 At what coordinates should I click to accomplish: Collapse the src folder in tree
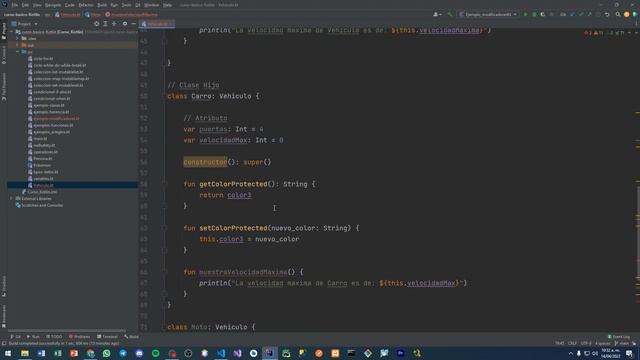pyautogui.click(x=18, y=52)
